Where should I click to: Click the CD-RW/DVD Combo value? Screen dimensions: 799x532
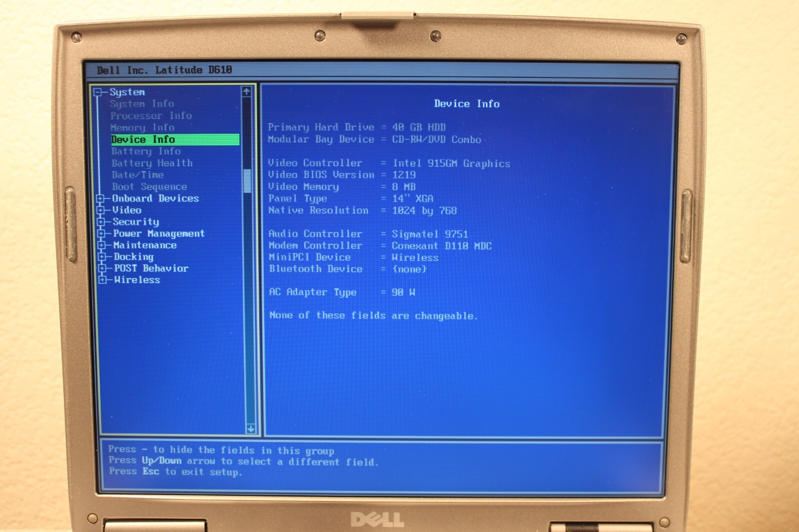click(x=436, y=140)
